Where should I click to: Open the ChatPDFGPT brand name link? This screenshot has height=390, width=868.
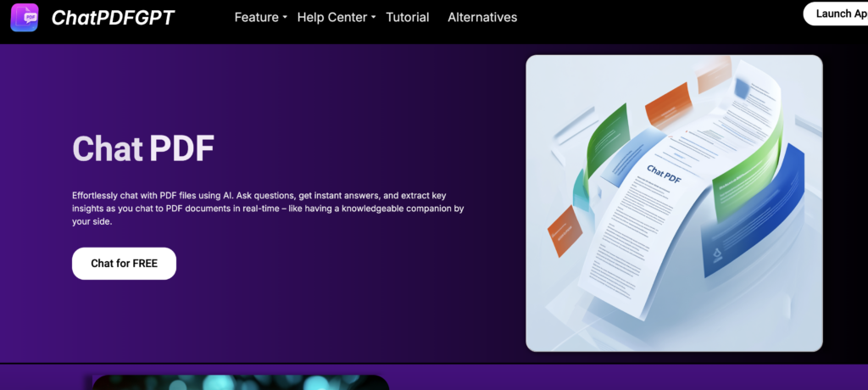coord(113,18)
